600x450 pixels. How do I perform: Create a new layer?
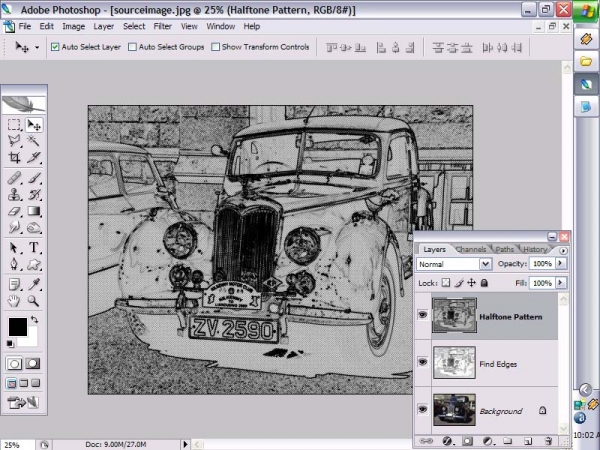point(528,441)
